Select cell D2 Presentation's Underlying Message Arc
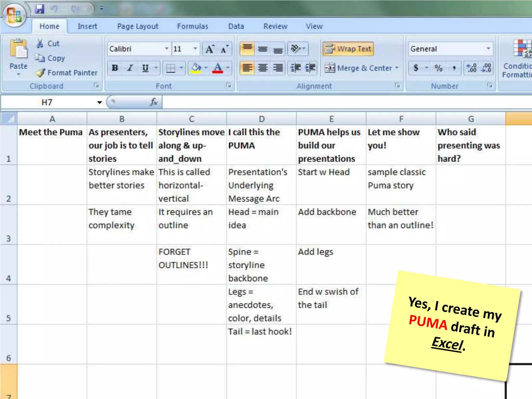532x399 pixels. point(261,185)
